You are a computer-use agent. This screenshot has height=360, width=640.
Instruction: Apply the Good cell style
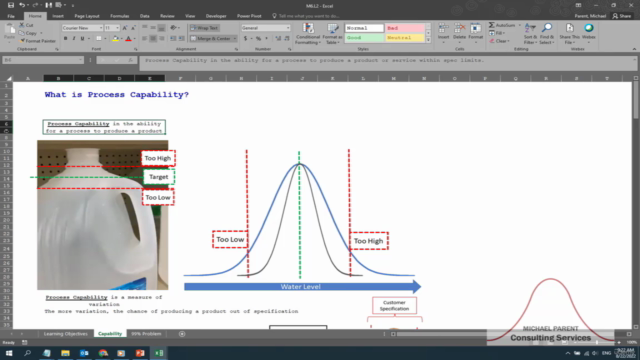pyautogui.click(x=364, y=38)
